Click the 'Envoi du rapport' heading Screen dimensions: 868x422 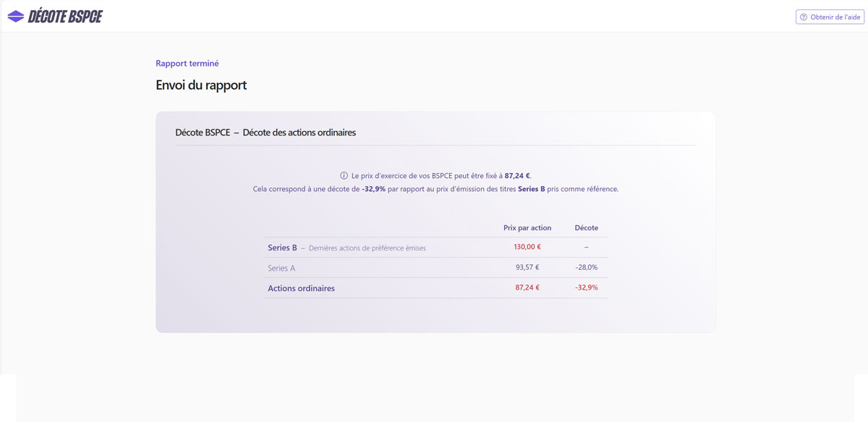tap(201, 85)
